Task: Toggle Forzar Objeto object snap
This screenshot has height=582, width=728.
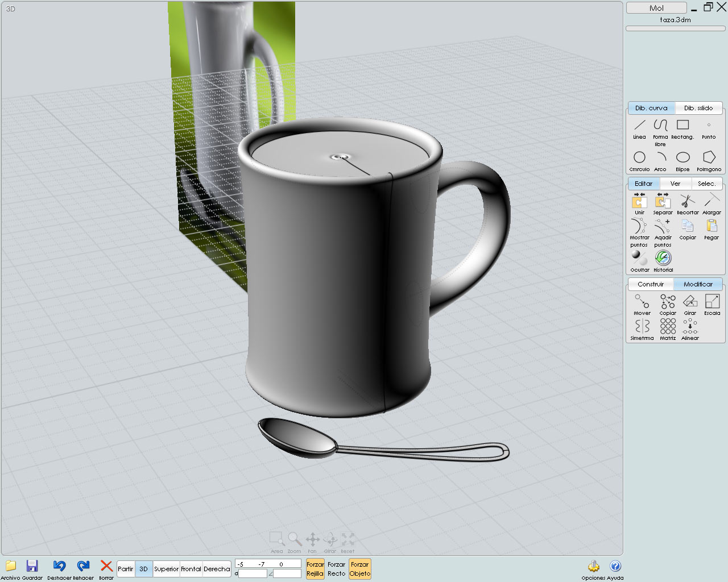Action: point(360,569)
